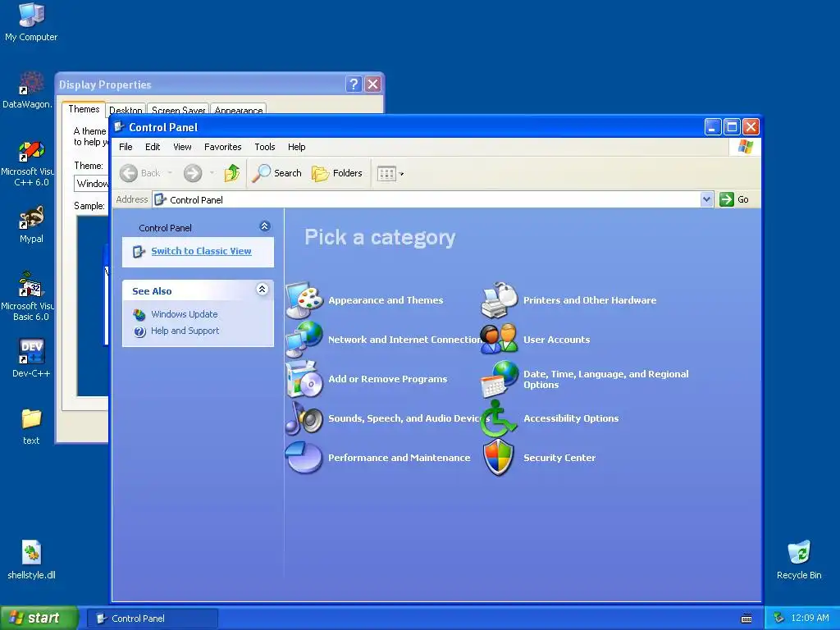Click Switch to Classic View link
Viewport: 840px width, 630px height.
(201, 251)
